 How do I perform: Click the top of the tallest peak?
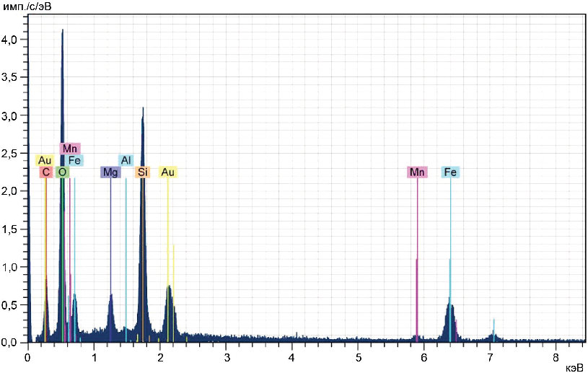click(63, 30)
